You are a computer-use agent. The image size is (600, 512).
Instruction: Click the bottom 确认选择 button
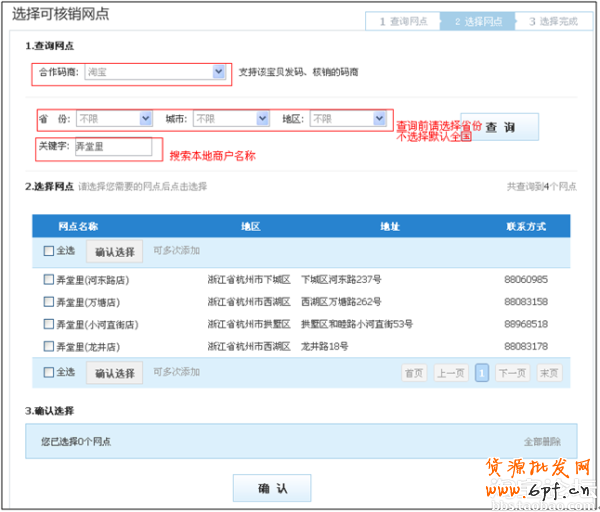tap(114, 373)
